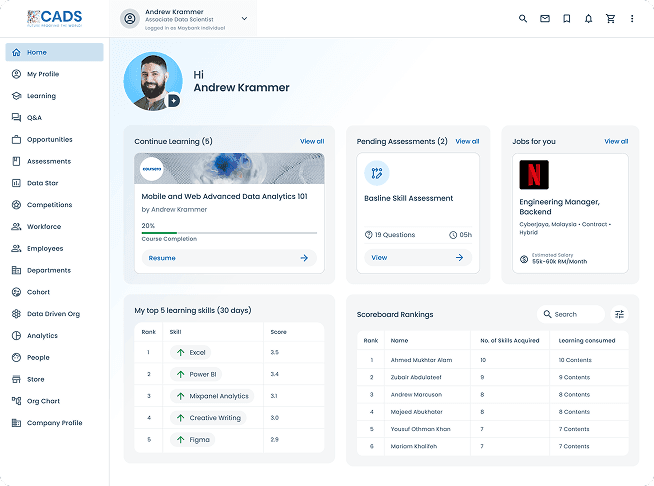This screenshot has height=486, width=654.
Task: Open the shopping cart icon
Action: coord(610,19)
